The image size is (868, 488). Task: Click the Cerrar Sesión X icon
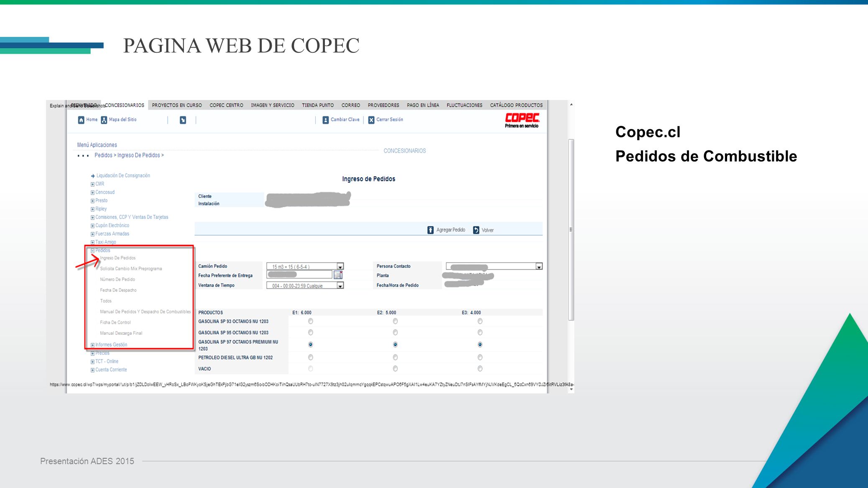[371, 120]
